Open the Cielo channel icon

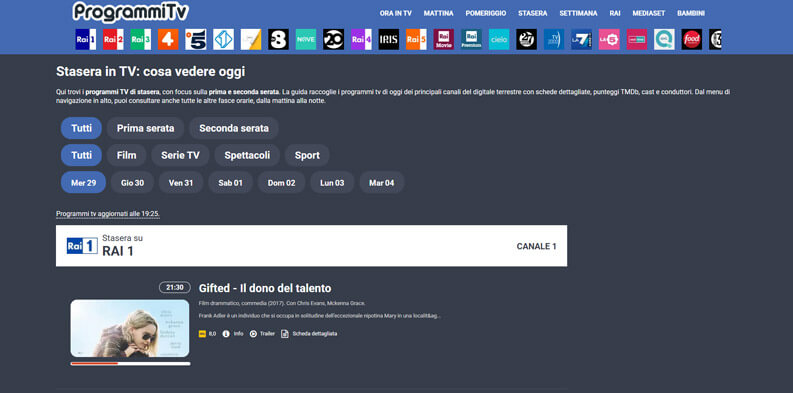[x=499, y=39]
